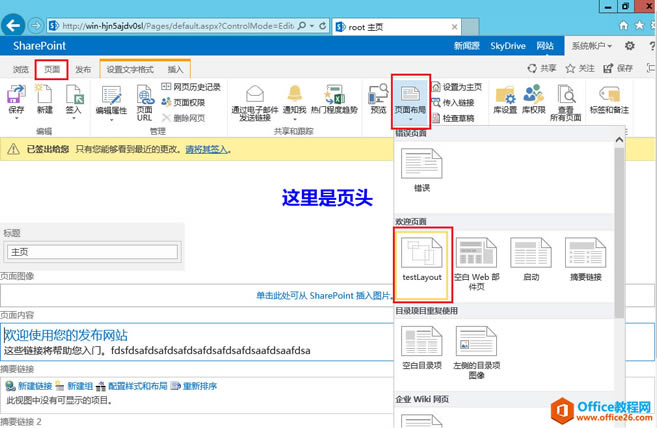
Task: Select the Error (错误) page layout thumbnail
Action: click(422, 169)
